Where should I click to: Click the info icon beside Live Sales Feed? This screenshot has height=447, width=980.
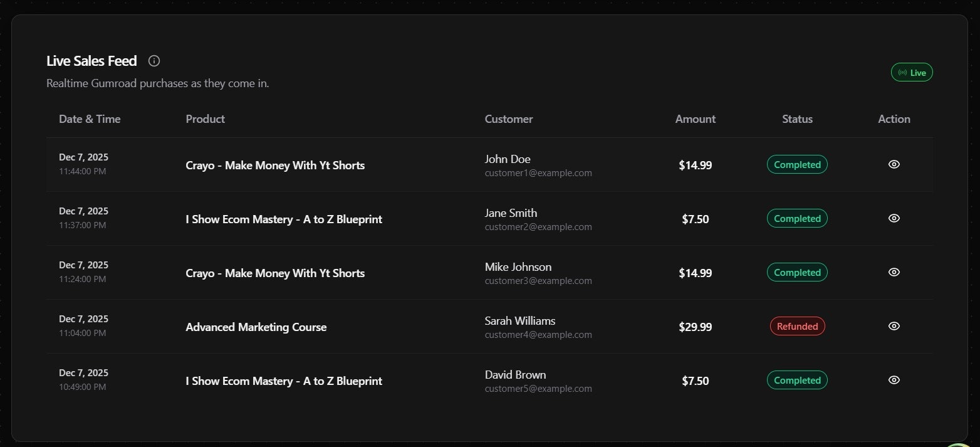[154, 61]
